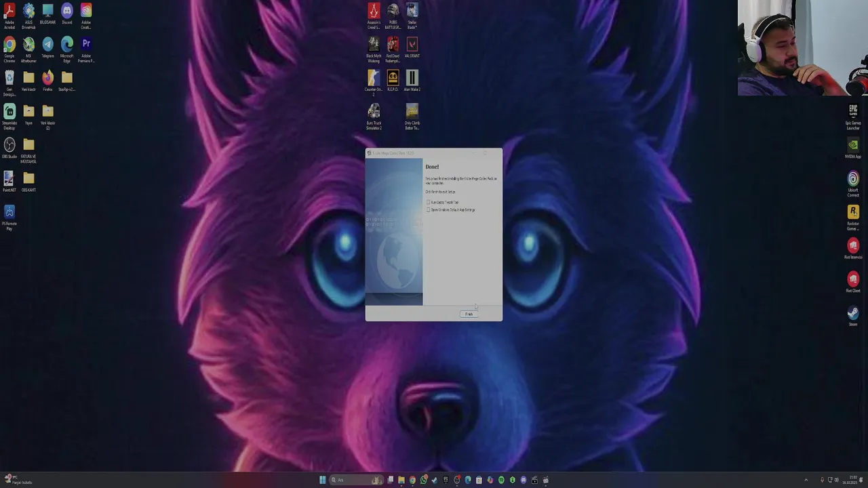Image resolution: width=868 pixels, height=488 pixels.
Task: Open the Paint.NET desktop icon
Action: [x=9, y=182]
